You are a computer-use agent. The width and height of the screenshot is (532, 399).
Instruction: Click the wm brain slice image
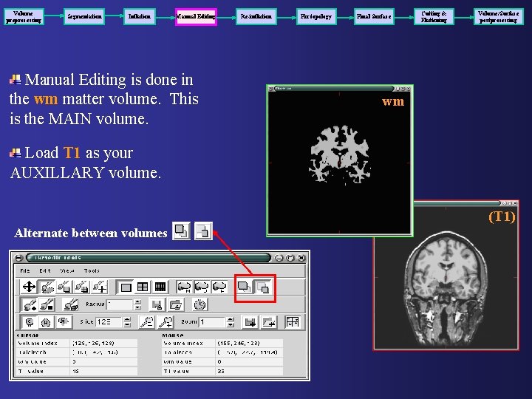click(x=340, y=162)
